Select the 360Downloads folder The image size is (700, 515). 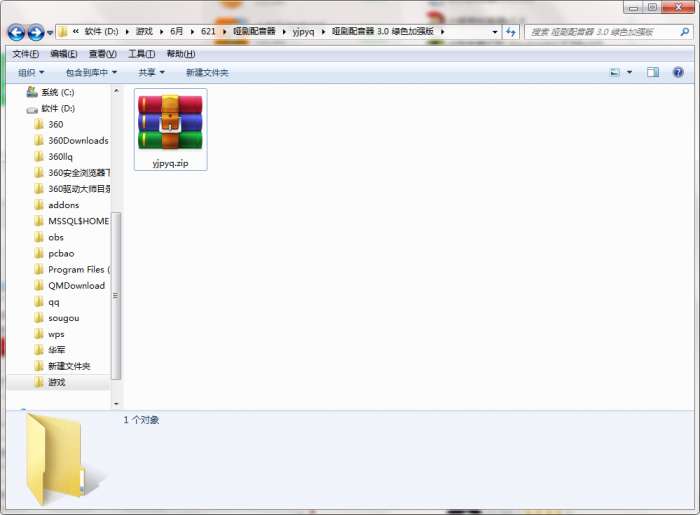point(78,141)
